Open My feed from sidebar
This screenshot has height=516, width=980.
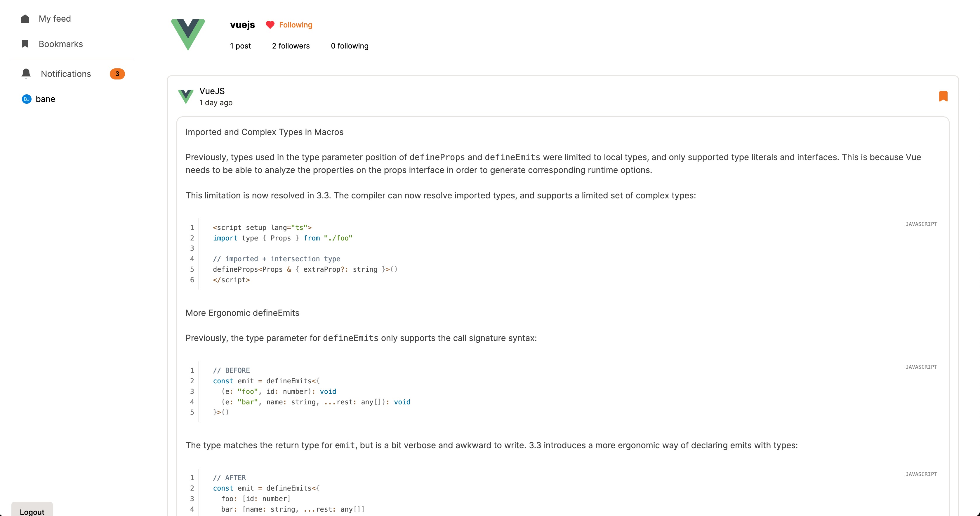[54, 19]
